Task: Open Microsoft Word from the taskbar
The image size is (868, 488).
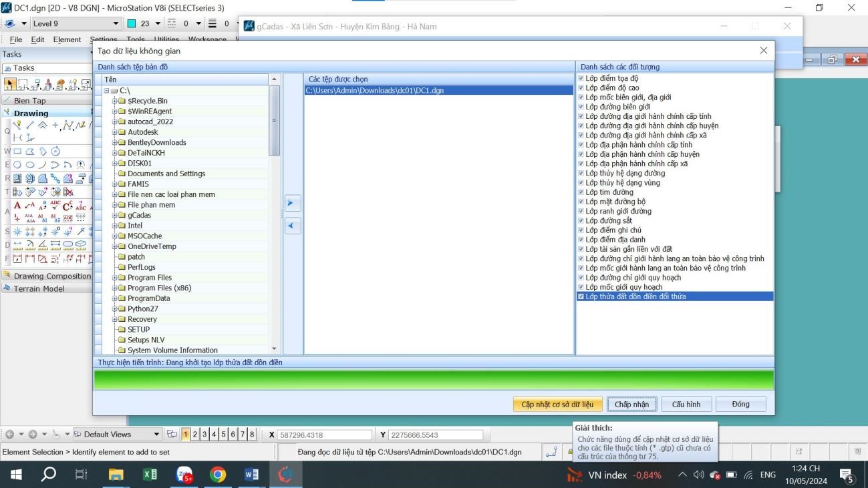Action: click(252, 475)
